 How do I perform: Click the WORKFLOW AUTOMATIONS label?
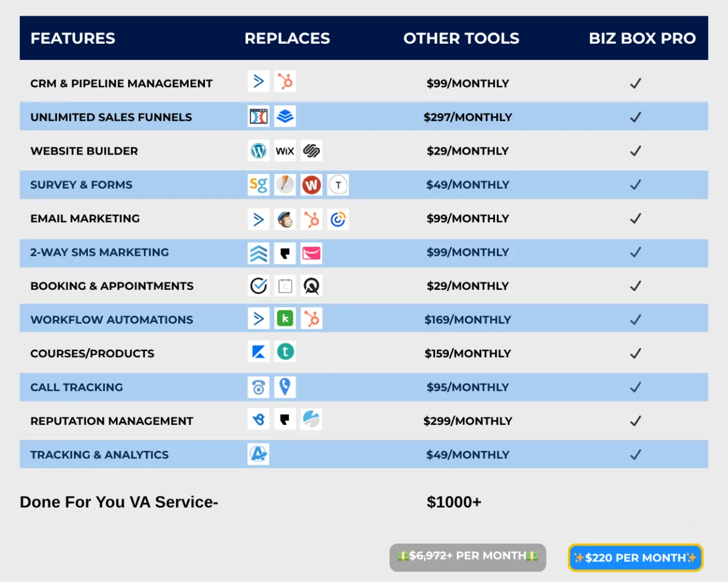pyautogui.click(x=112, y=320)
